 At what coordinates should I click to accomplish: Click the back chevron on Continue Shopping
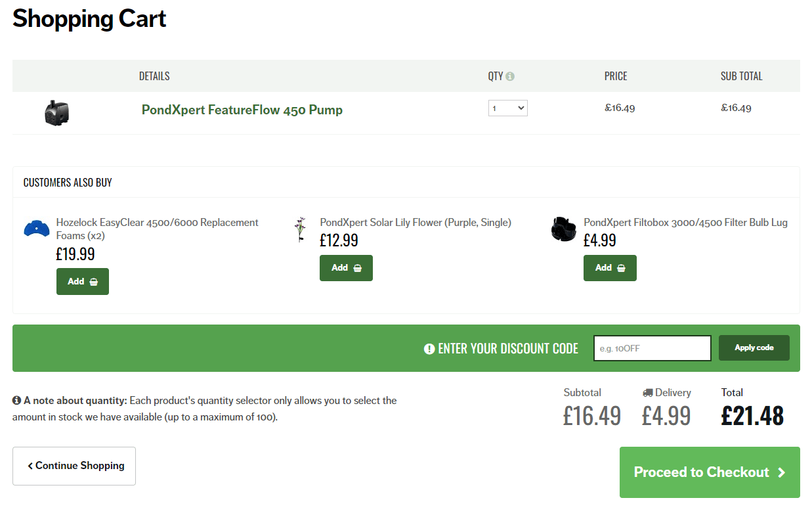coord(30,466)
